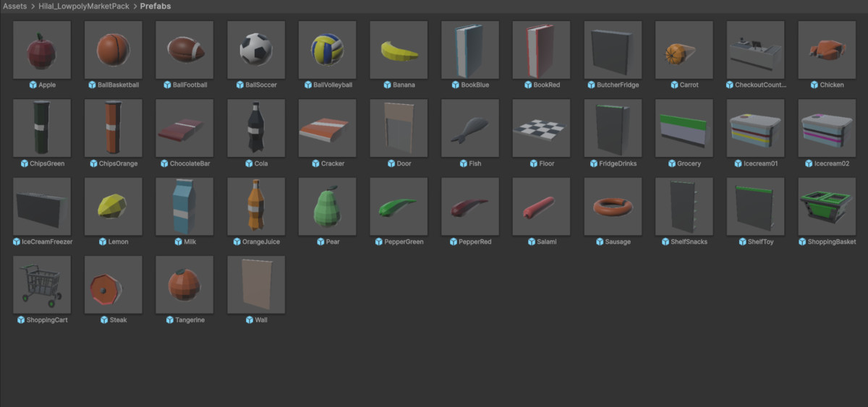Select the Sausage ring prefab icon

point(613,207)
